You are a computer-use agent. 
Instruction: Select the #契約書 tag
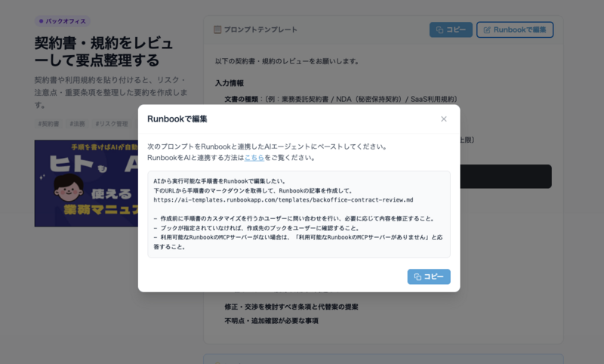[48, 124]
